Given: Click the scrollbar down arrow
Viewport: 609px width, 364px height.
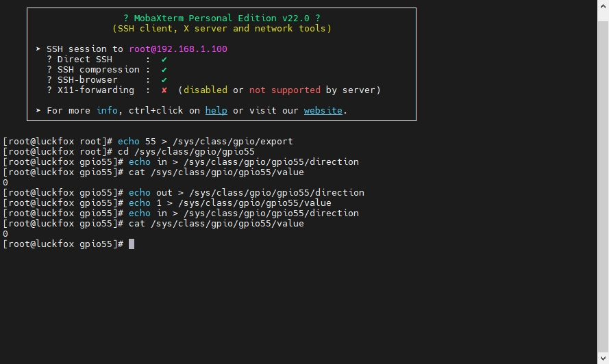Looking at the screenshot, I should click(603, 358).
